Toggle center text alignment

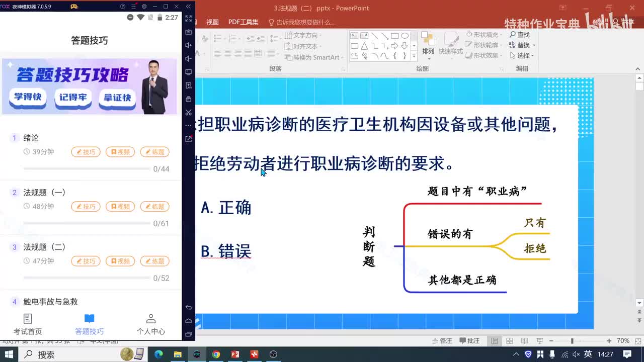[228, 53]
